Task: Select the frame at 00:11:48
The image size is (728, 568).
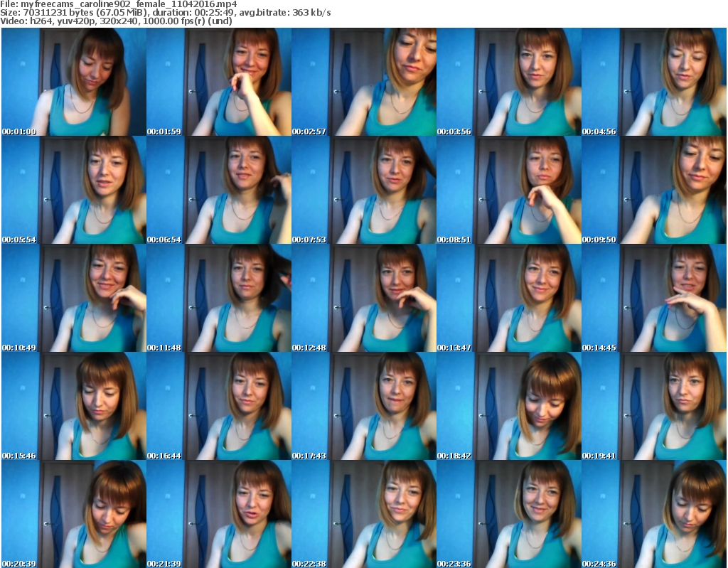Action: pos(219,298)
